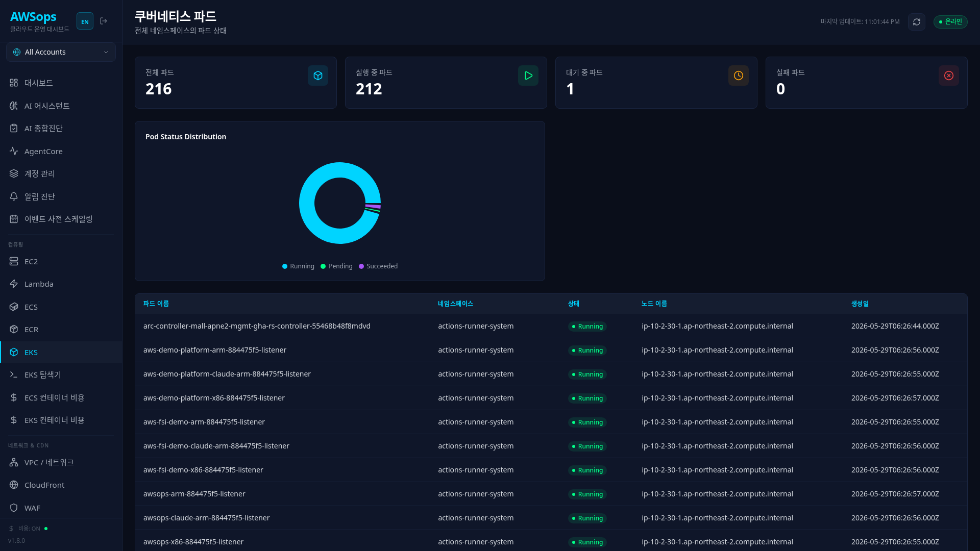Click creation date 2026-05-29T06:26:44.000Z
Viewport: 980px width, 551px height.
pyautogui.click(x=895, y=326)
